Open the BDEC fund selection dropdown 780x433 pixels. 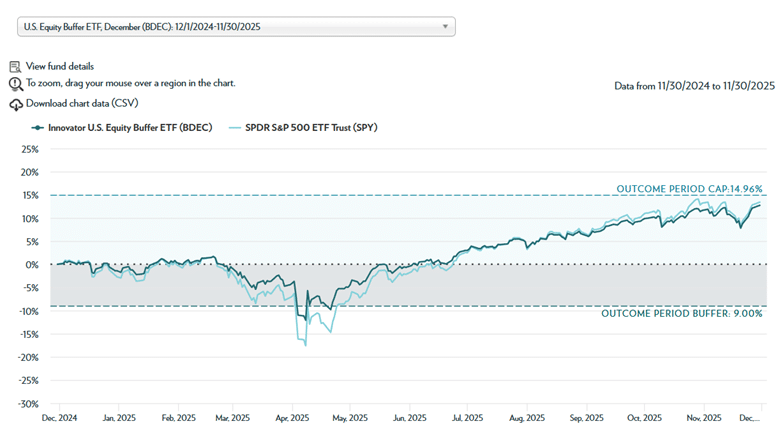(236, 27)
